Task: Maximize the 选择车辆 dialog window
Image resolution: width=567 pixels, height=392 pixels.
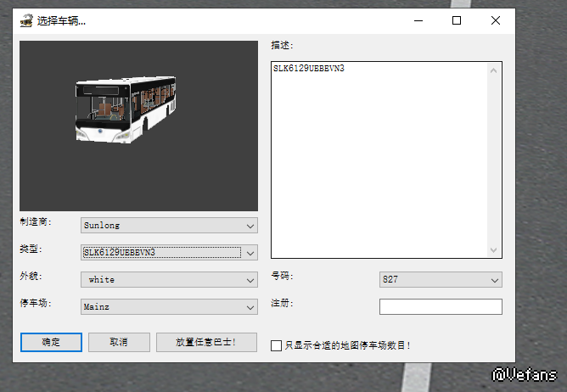Action: click(x=457, y=20)
